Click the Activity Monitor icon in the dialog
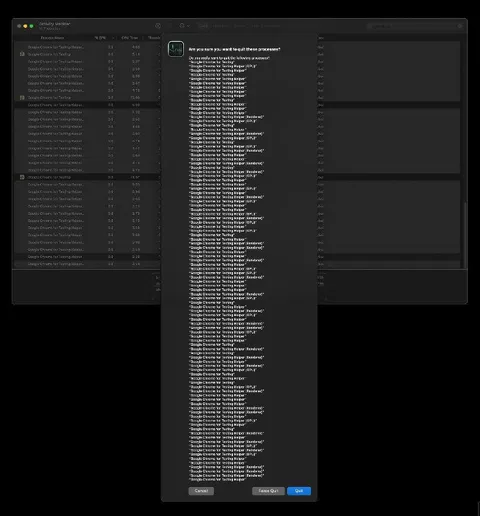 176,49
